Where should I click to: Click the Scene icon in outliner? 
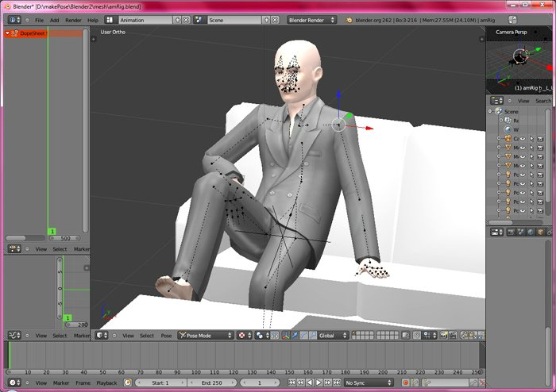point(499,112)
